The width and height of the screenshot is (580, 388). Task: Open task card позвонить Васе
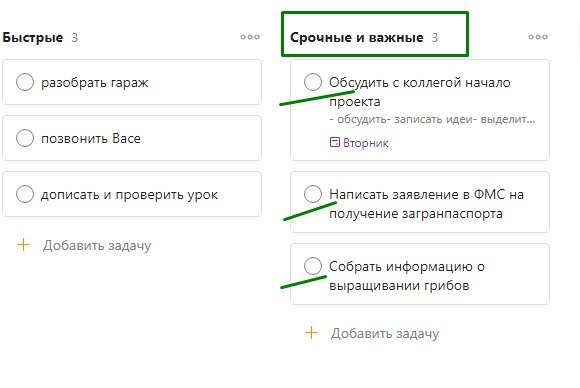[132, 138]
